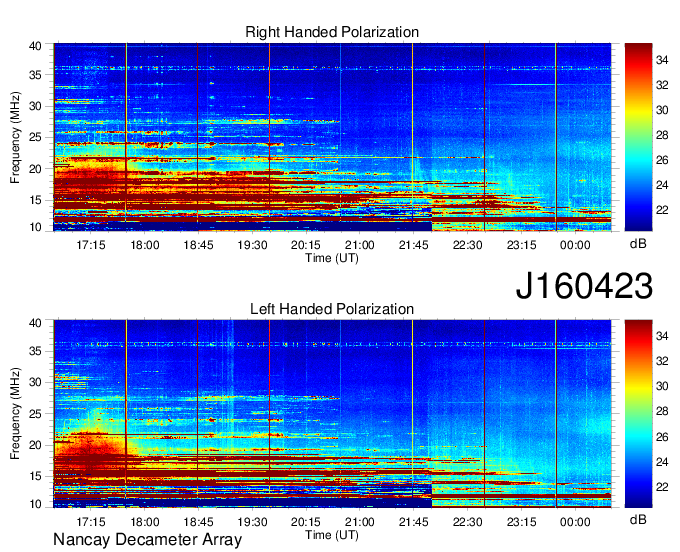Image resolution: width=680 pixels, height=552 pixels.
Task: Click the 18:45 tick label under the top plot
Action: [x=199, y=245]
